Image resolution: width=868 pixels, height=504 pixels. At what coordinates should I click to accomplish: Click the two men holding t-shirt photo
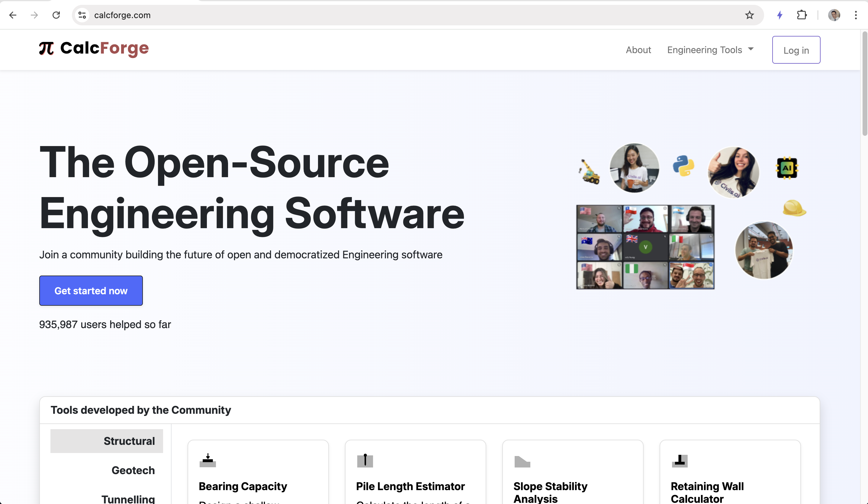764,250
